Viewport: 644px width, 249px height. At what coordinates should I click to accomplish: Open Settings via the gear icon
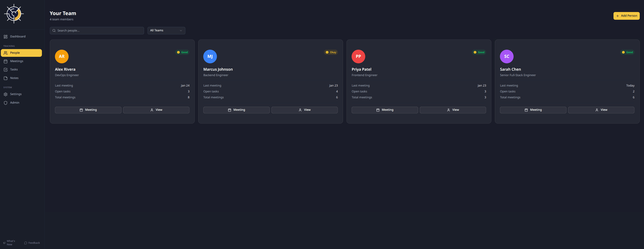coord(6,94)
